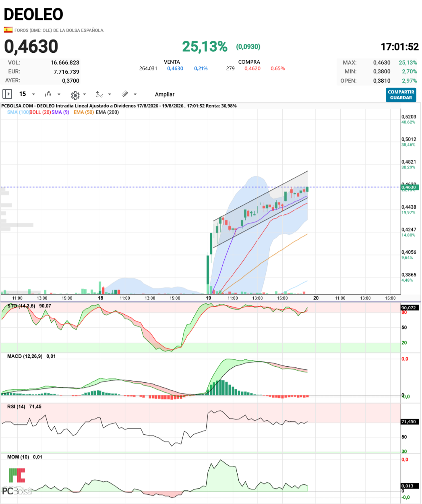This screenshot has width=422, height=504.
Task: Click the 0,4630 current price
Action: coord(31,46)
